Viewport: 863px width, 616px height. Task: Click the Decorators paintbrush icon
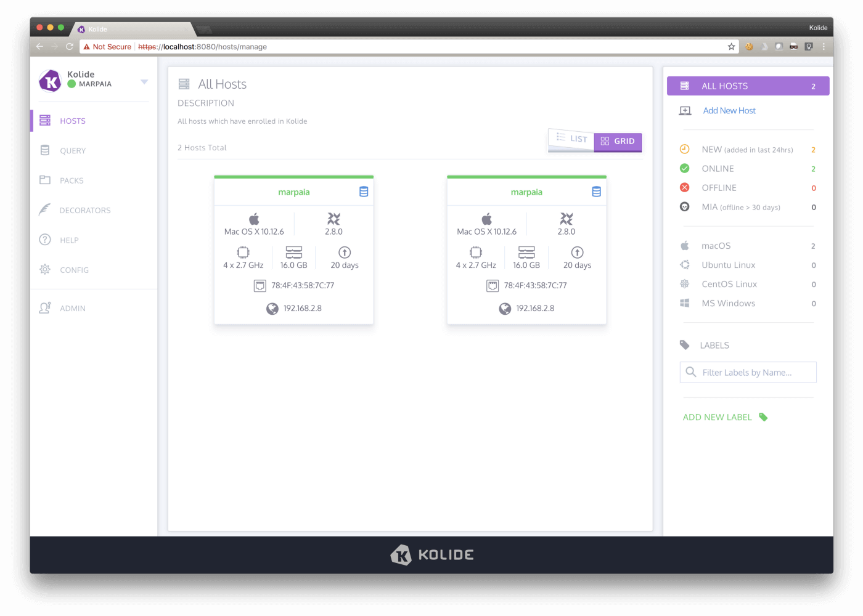click(x=44, y=209)
